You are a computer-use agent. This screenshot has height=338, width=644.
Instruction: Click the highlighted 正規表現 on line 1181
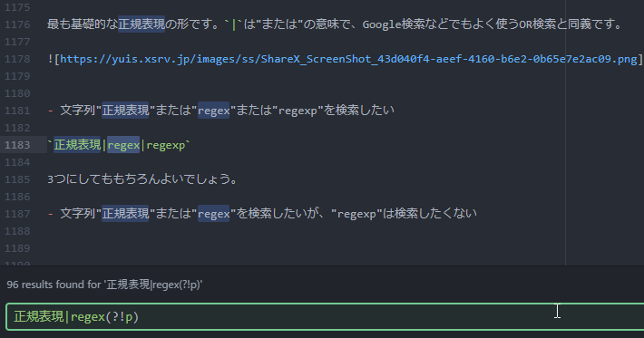[x=126, y=111]
